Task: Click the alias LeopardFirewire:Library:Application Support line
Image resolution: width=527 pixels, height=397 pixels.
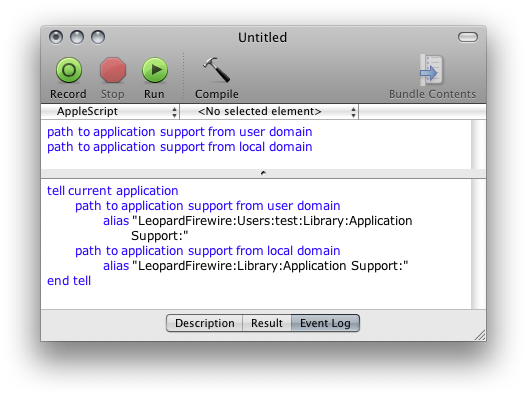Action: point(255,266)
